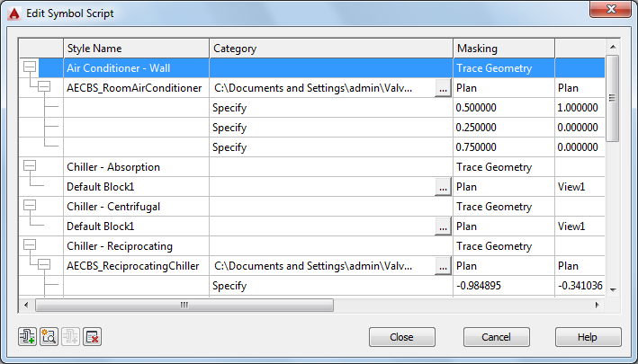Browse category path for AECBS_ReciprocatingChiller row
Screen dimensions: 638x364
tap(442, 266)
